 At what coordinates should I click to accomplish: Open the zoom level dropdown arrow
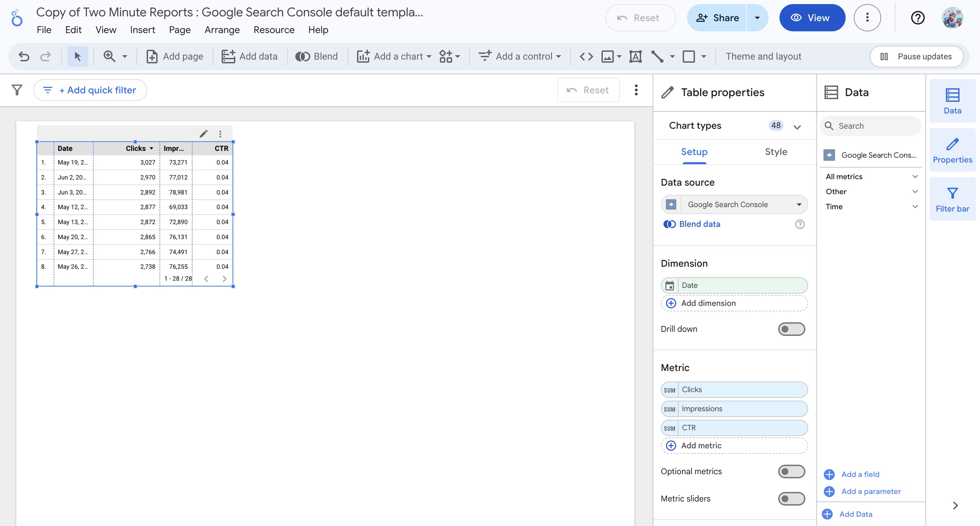coord(124,57)
